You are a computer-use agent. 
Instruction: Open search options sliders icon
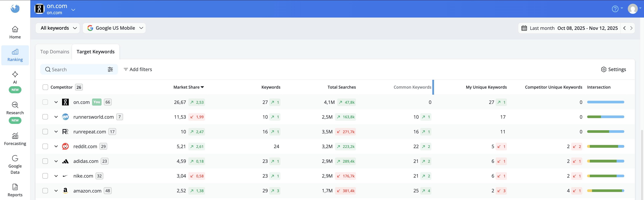tap(110, 69)
